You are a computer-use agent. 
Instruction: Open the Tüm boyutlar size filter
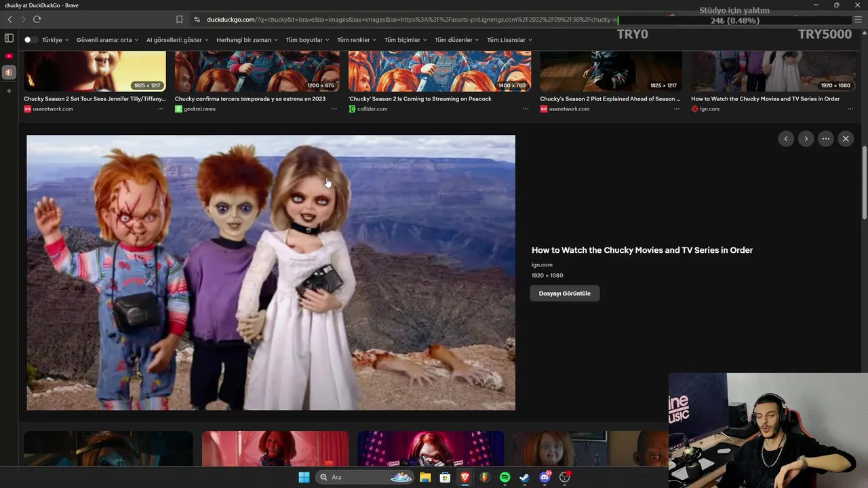click(x=307, y=40)
